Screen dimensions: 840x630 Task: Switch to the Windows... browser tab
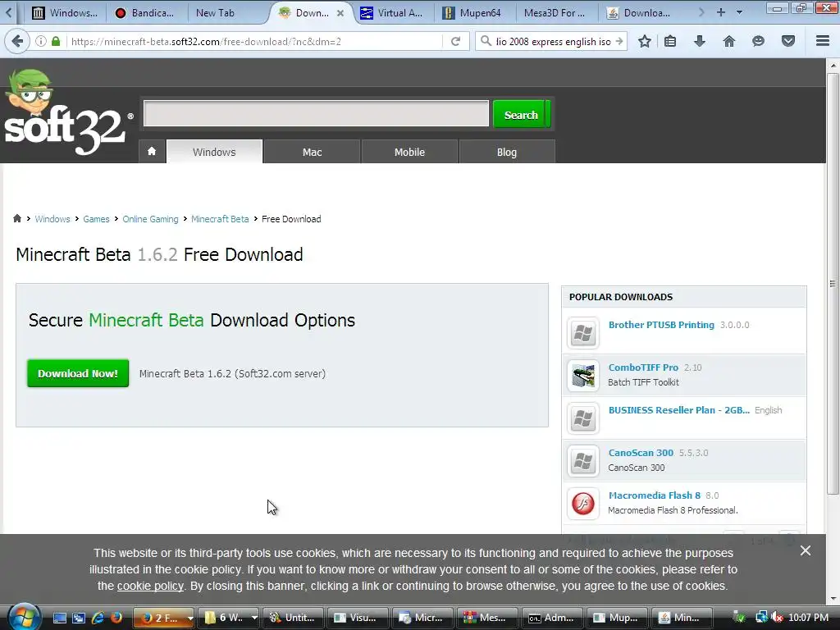(65, 13)
